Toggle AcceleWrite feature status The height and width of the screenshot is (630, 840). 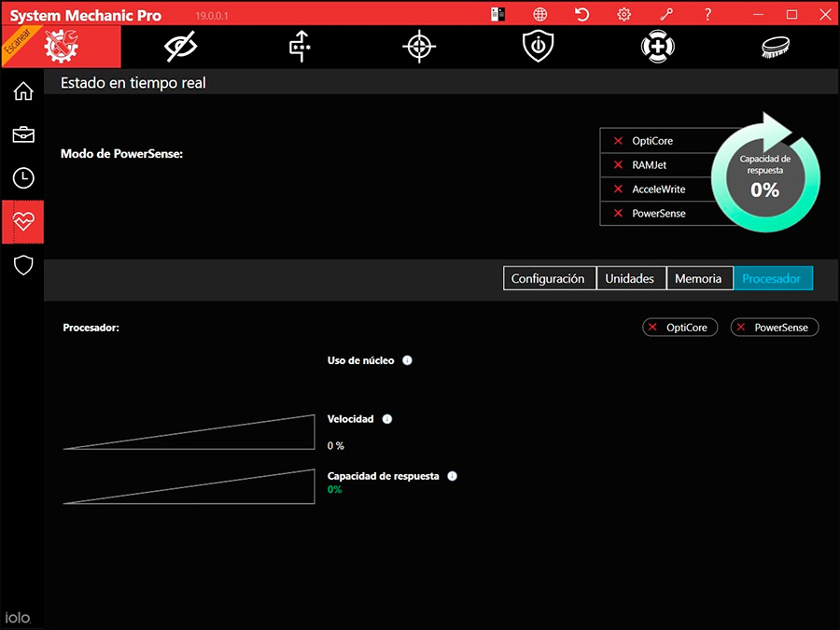coord(658,189)
